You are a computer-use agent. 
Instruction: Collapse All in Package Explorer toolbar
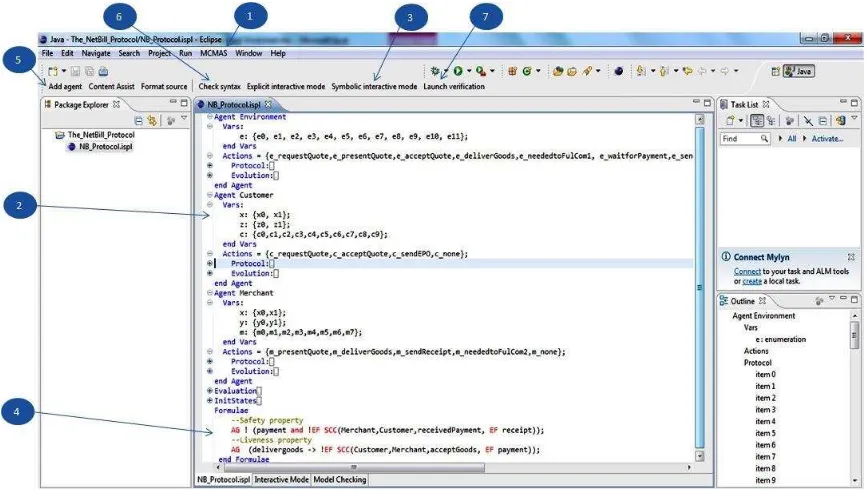click(x=138, y=120)
